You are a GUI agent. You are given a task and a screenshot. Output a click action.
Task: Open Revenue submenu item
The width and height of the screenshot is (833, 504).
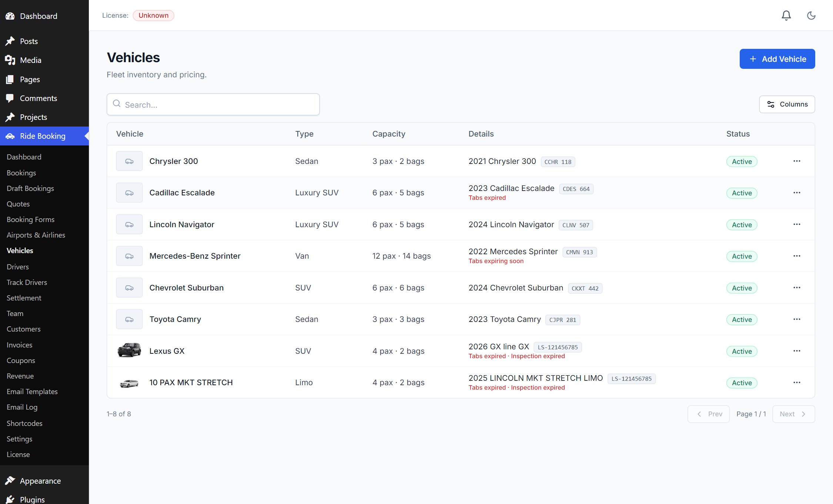pos(20,376)
